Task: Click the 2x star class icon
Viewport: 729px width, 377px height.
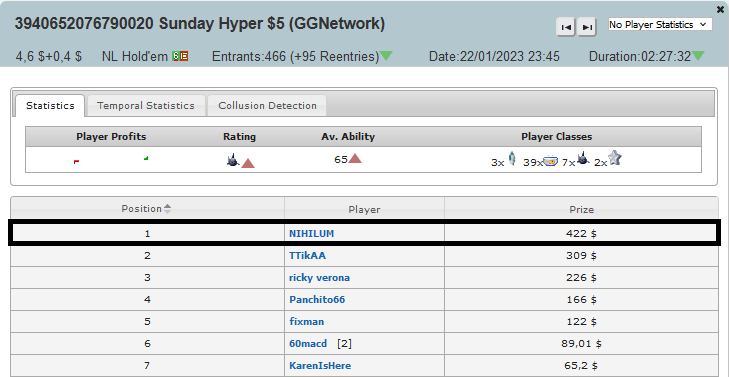Action: tap(615, 159)
